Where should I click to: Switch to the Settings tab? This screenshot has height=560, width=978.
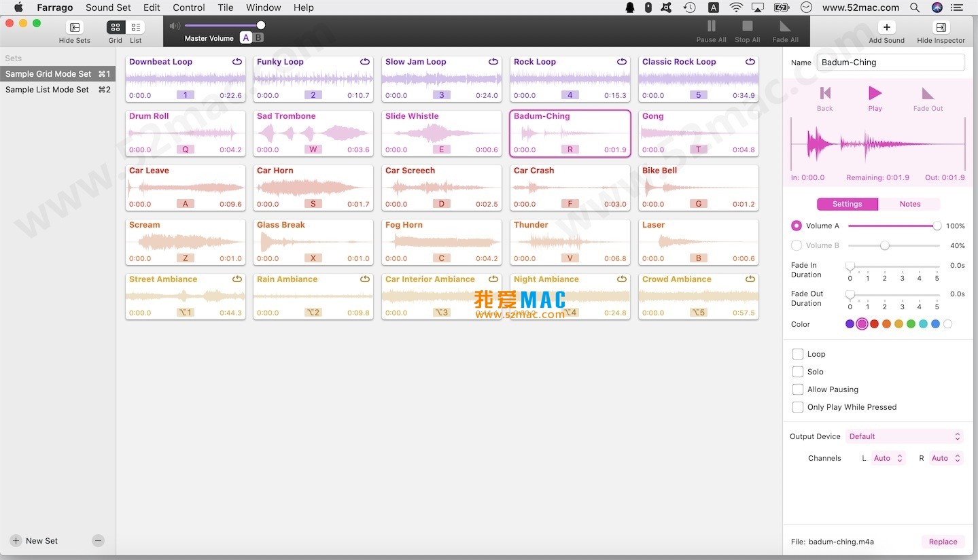click(848, 204)
